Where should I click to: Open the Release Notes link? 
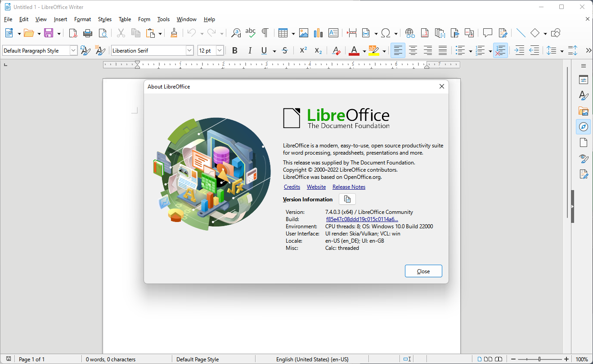coord(349,187)
